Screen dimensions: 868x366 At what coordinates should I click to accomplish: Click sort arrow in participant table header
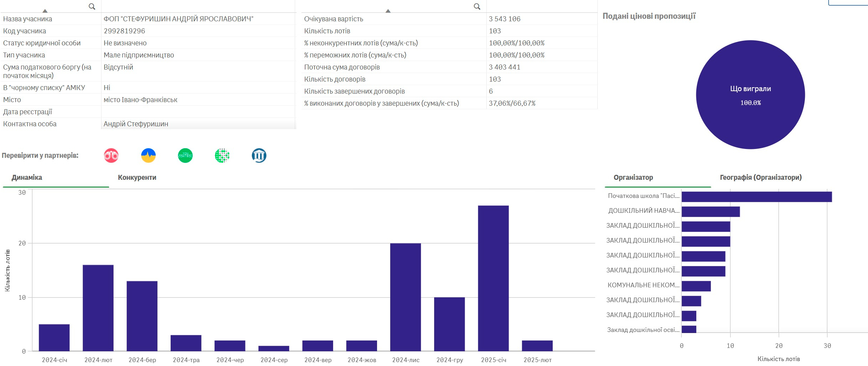45,11
